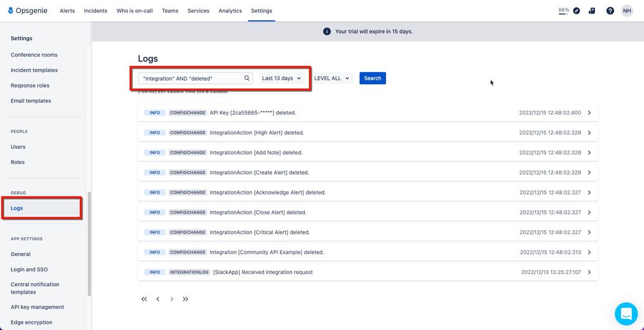Viewport: 644px width, 330px height.
Task: Go to previous page of logs
Action: point(158,299)
